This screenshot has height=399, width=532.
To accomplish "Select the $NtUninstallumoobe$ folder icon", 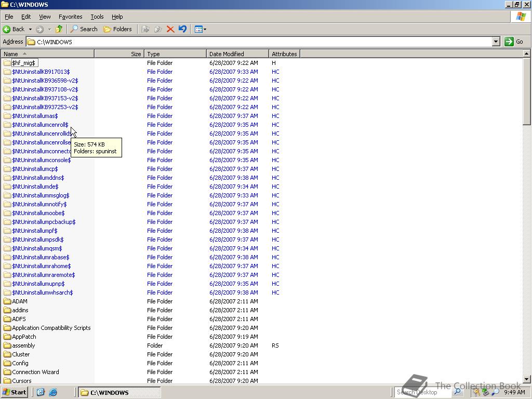I will (x=7, y=212).
